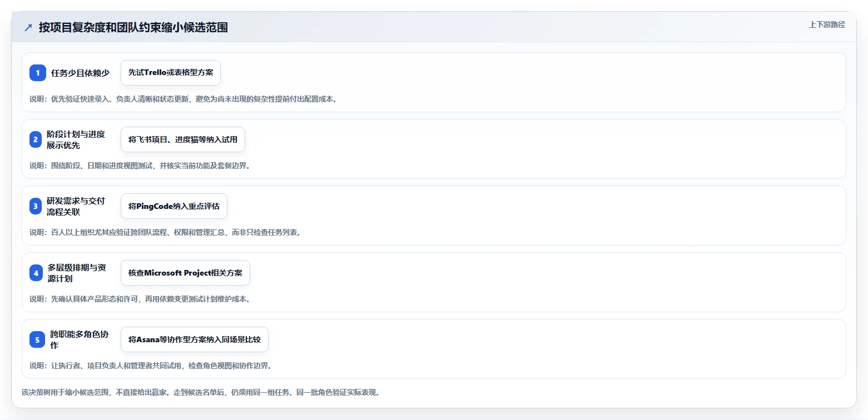Click the condition label 任务少且依赖少
This screenshot has height=420, width=868.
click(x=81, y=73)
